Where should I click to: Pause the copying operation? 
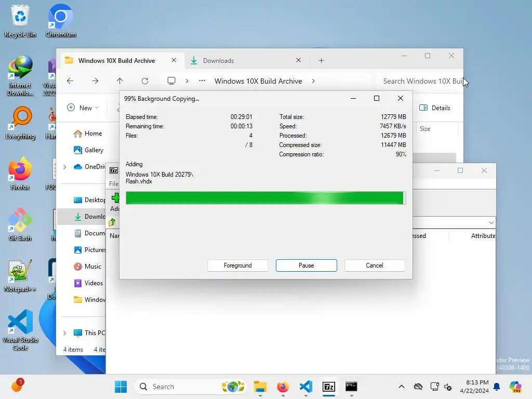coord(307,265)
